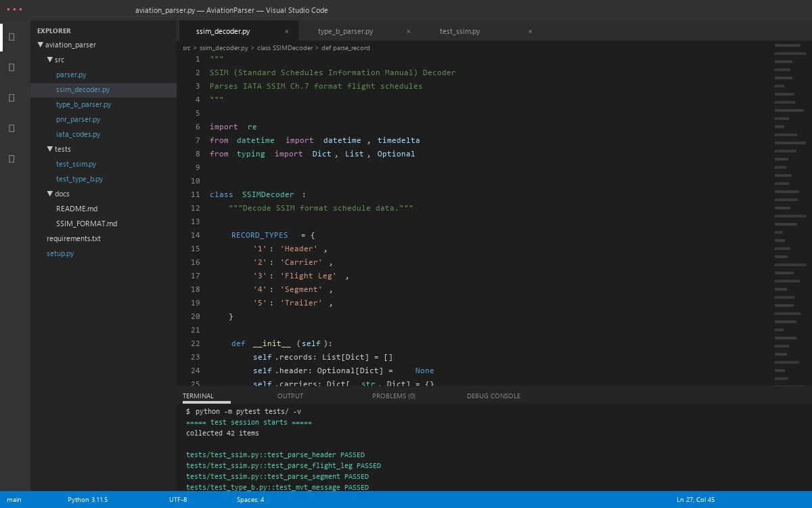Screen dimensions: 812x508
Task: Switch to the OUTPUT panel tab
Action: (290, 396)
